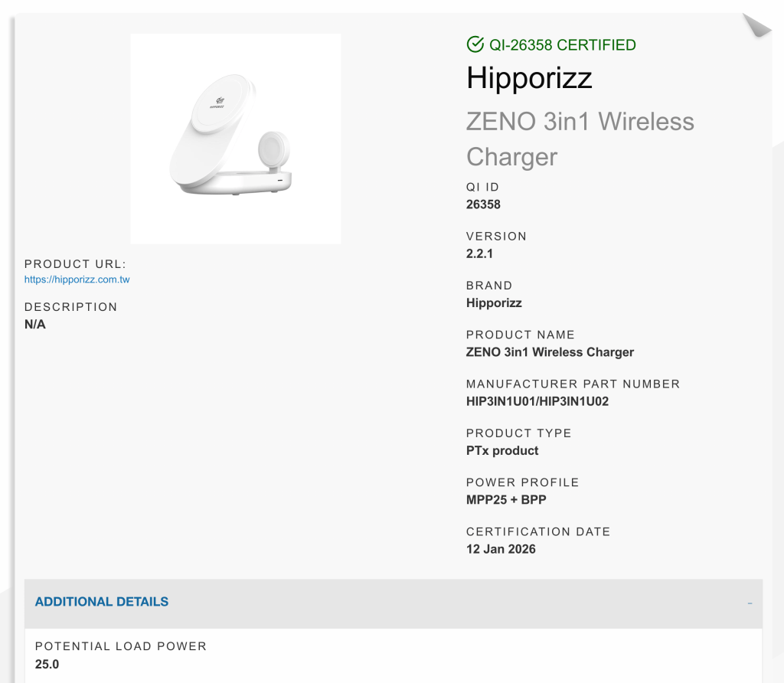This screenshot has height=683, width=784.
Task: Click the version number 2.2.1
Action: click(480, 253)
